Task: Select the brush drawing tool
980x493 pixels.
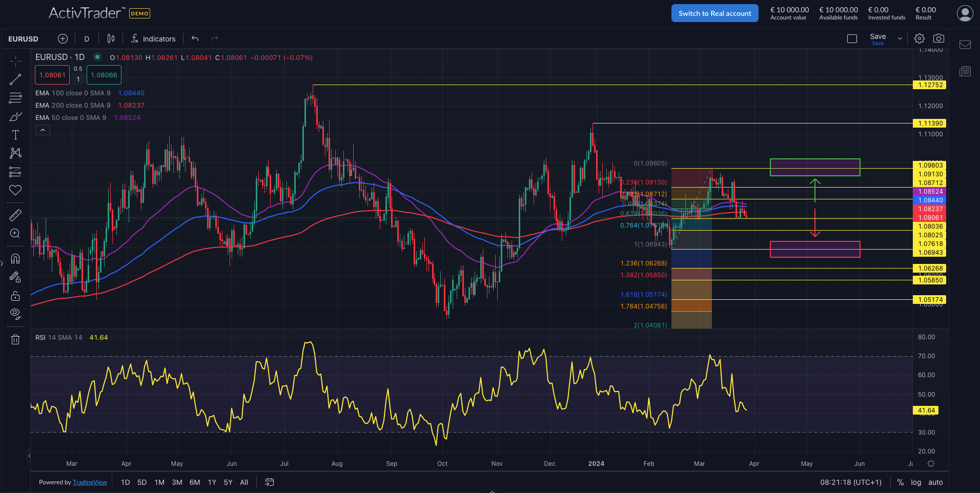Action: point(15,116)
